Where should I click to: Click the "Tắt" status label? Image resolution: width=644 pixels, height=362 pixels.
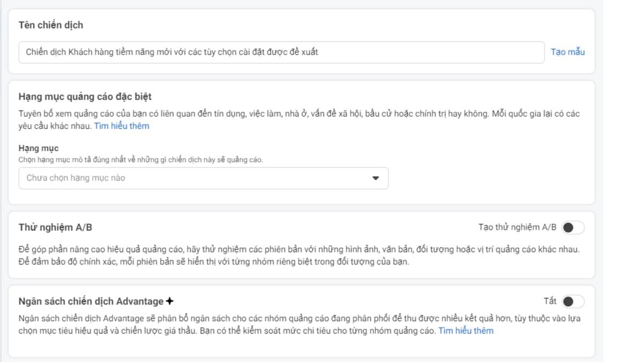click(x=550, y=301)
